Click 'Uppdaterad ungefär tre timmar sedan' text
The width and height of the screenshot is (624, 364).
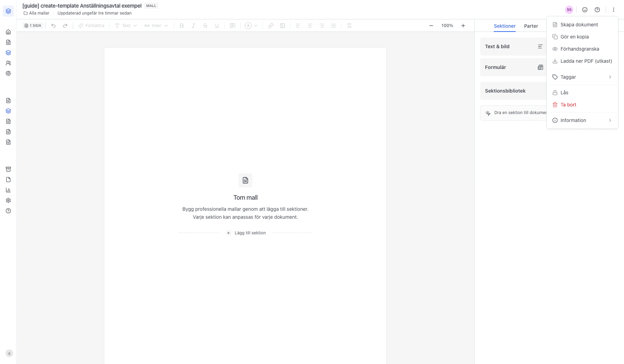(x=94, y=13)
